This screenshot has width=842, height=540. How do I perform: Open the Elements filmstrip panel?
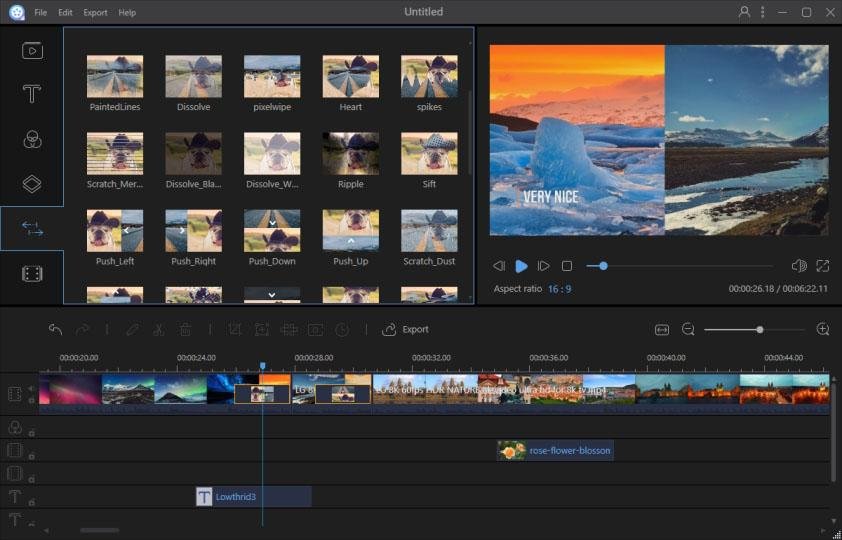32,273
